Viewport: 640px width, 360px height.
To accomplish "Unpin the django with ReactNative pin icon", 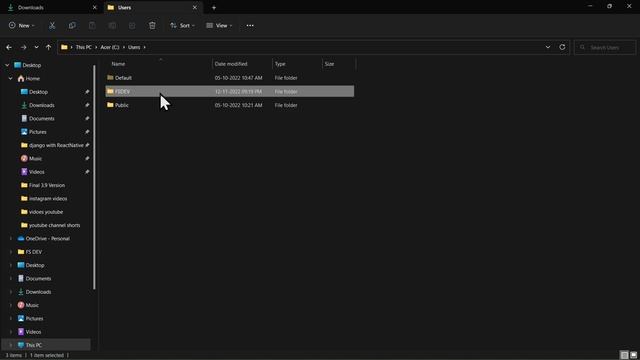I will tap(87, 145).
